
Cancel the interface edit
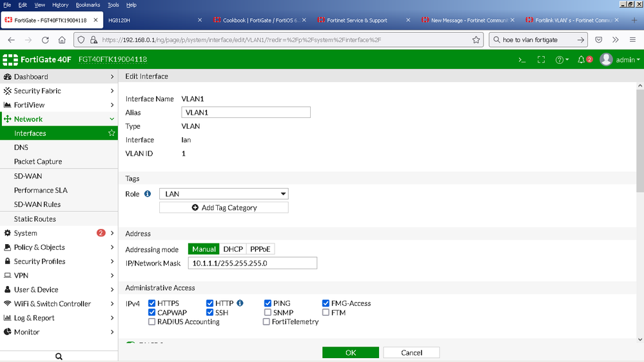coord(411,352)
